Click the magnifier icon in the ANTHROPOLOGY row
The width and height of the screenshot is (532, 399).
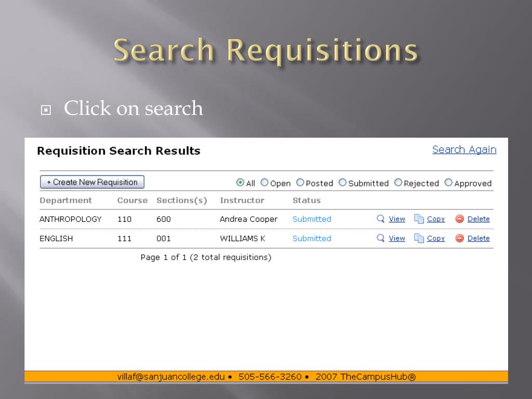[x=380, y=219]
